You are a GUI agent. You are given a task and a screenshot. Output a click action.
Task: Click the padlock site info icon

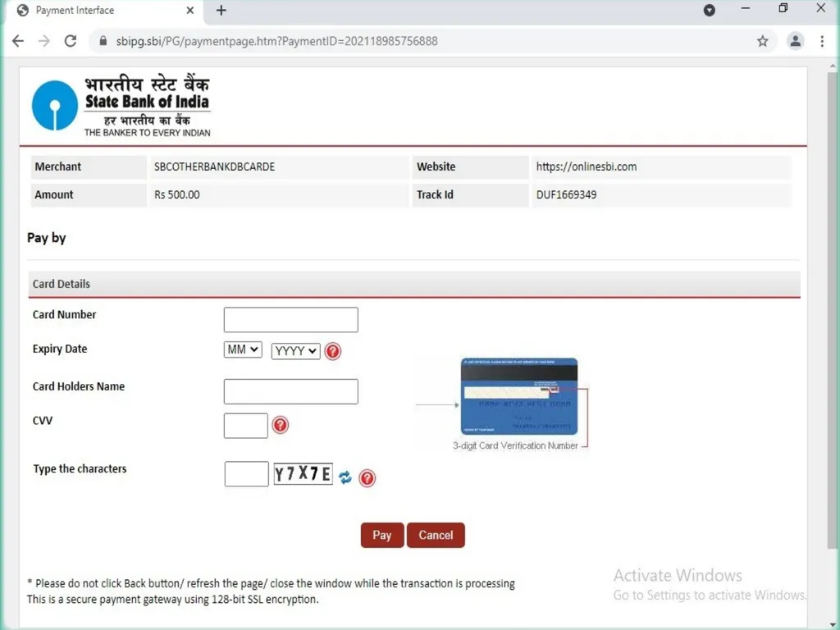(103, 41)
